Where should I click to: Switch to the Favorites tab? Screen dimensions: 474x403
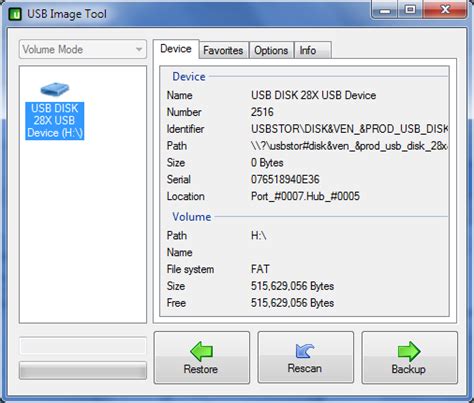point(223,50)
